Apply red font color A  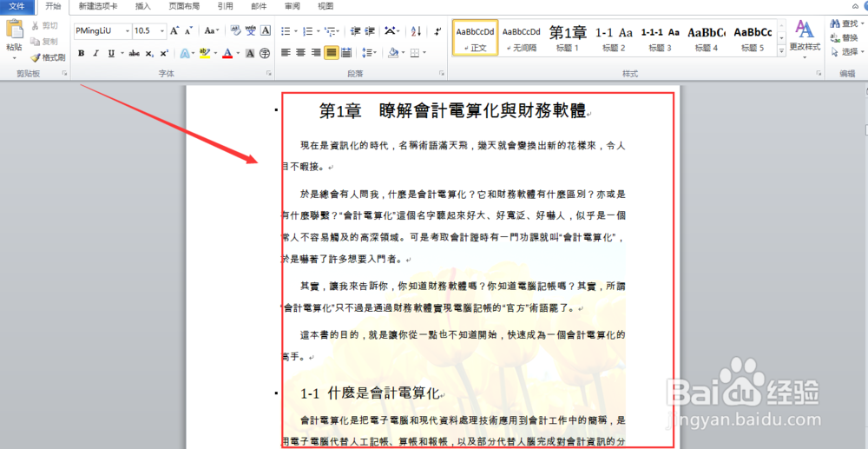coord(227,54)
